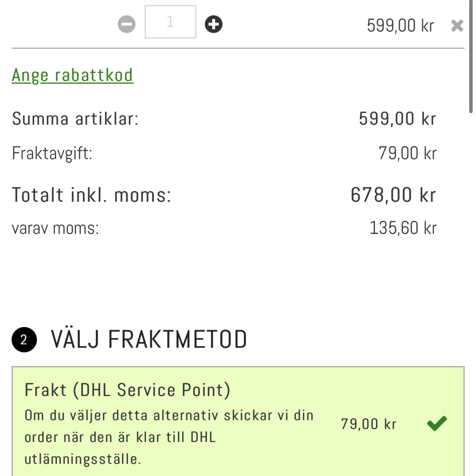Decrease item quantity with the minus icon
476x476 pixels.
127,24
